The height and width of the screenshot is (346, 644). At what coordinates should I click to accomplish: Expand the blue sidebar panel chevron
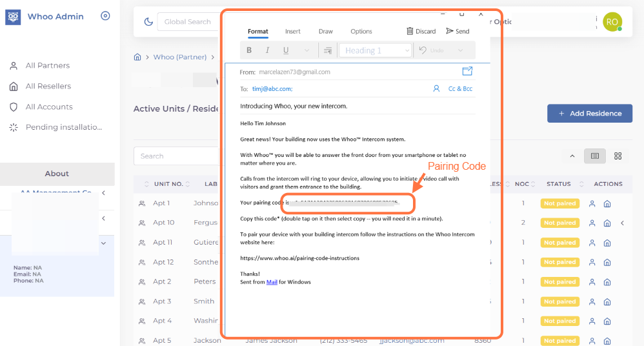103,243
